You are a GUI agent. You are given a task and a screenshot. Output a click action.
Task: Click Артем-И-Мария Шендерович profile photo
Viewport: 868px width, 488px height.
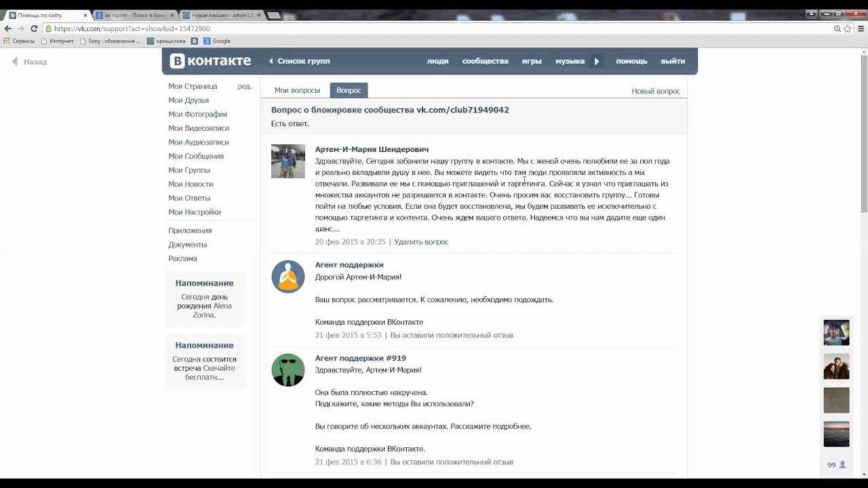pyautogui.click(x=288, y=161)
